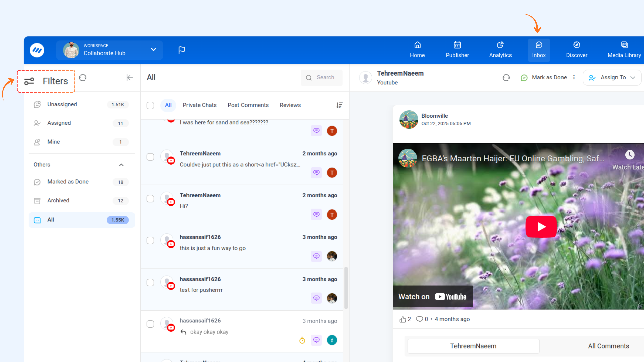This screenshot has height=362, width=644.
Task: Switch to the Post Comments tab
Action: tap(248, 105)
